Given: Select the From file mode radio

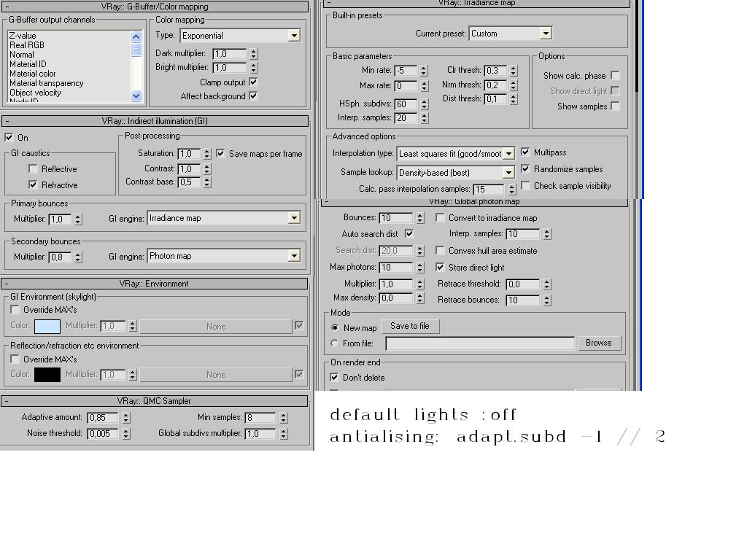Looking at the screenshot, I should [x=335, y=343].
